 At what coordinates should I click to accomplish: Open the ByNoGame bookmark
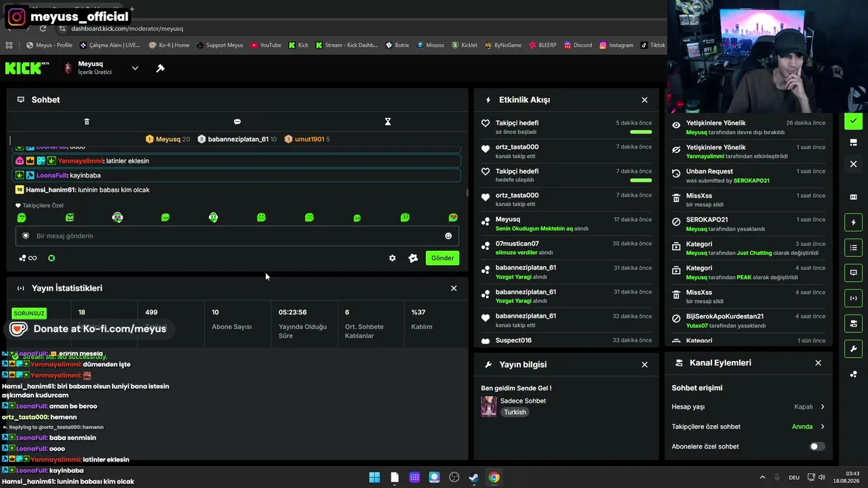pyautogui.click(x=502, y=45)
